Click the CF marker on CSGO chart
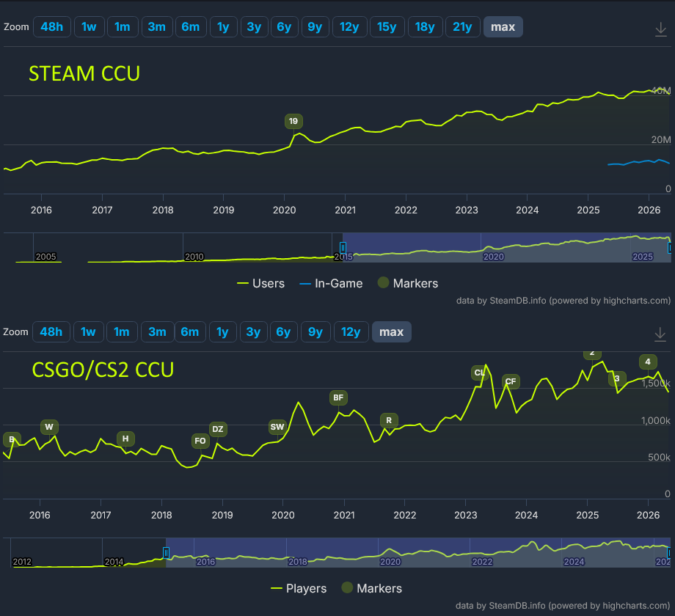 (511, 381)
